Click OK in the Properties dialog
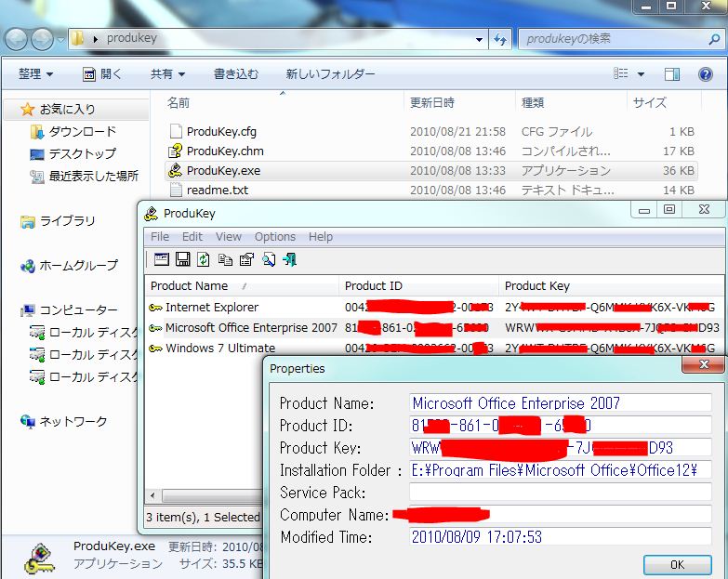 click(677, 565)
